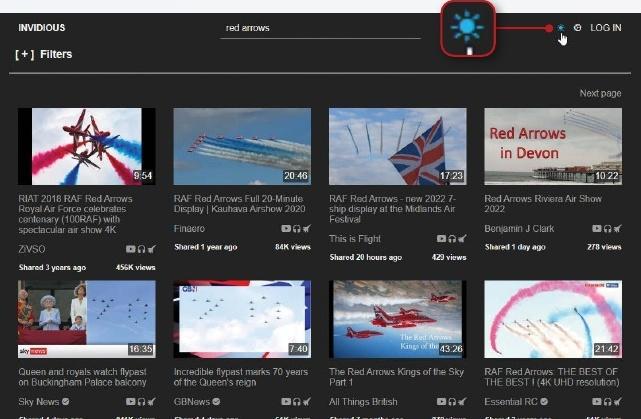This screenshot has height=419, width=641.
Task: Watch All Things British video on YouTube icon
Action: click(x=441, y=402)
